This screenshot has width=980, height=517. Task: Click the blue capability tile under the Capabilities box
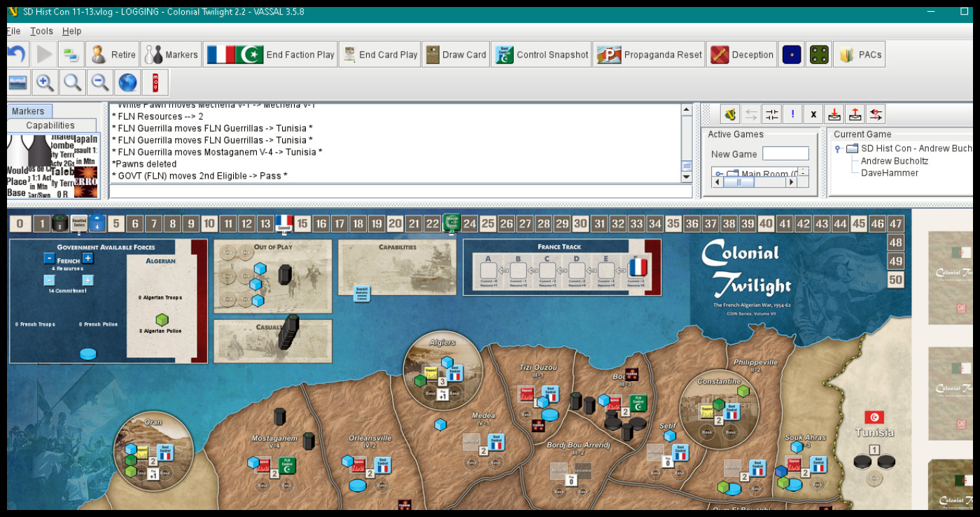point(362,293)
